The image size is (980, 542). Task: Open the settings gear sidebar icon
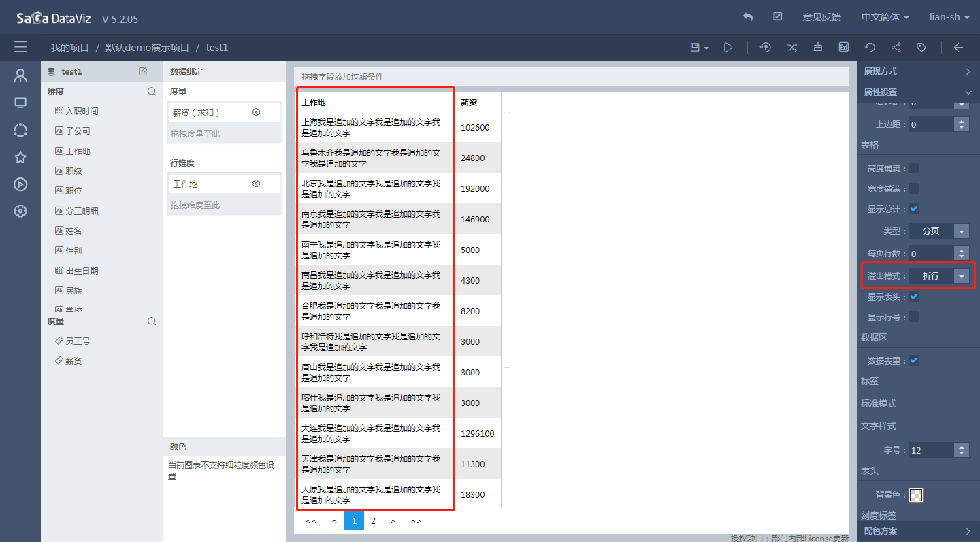click(20, 211)
